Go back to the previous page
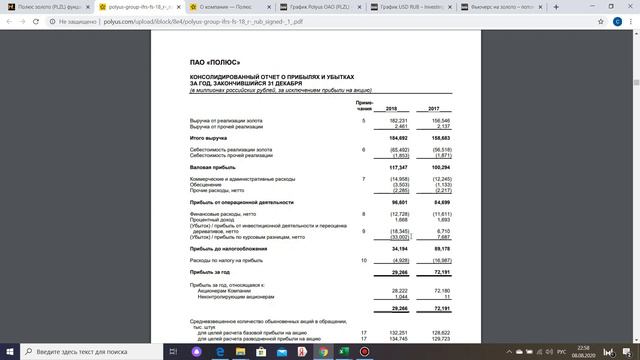640x360 pixels. (x=9, y=22)
